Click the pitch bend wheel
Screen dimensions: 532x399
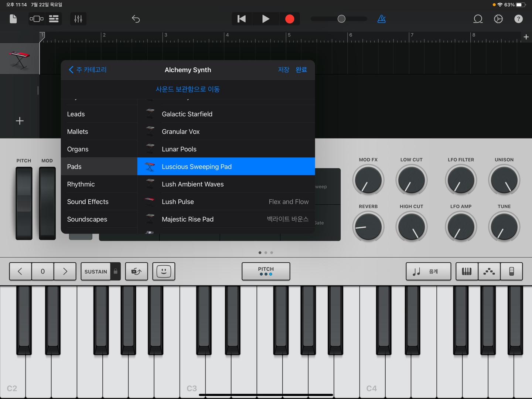(x=24, y=203)
